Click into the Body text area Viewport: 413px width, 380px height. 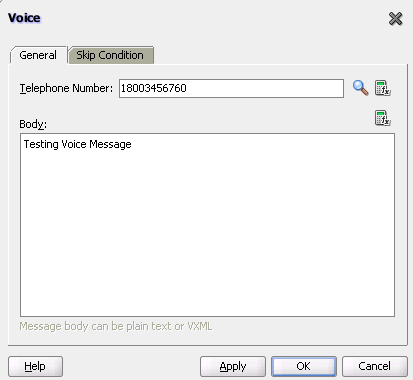pyautogui.click(x=207, y=225)
